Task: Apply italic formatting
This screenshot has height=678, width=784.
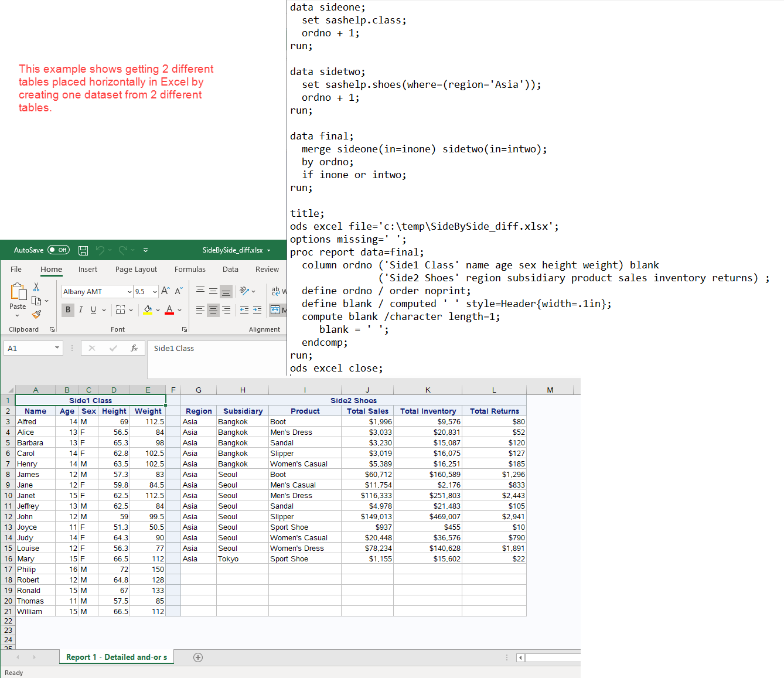Action: coord(81,309)
